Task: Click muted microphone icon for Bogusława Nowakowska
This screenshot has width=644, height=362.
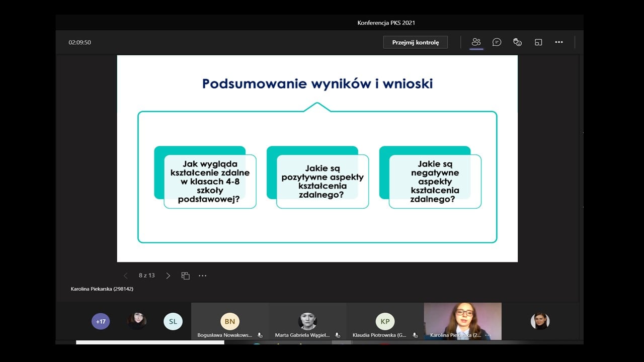Action: click(x=260, y=335)
